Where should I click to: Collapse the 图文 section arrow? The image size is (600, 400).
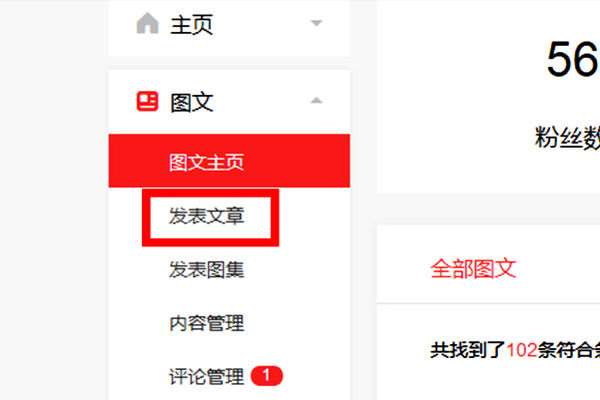[316, 101]
